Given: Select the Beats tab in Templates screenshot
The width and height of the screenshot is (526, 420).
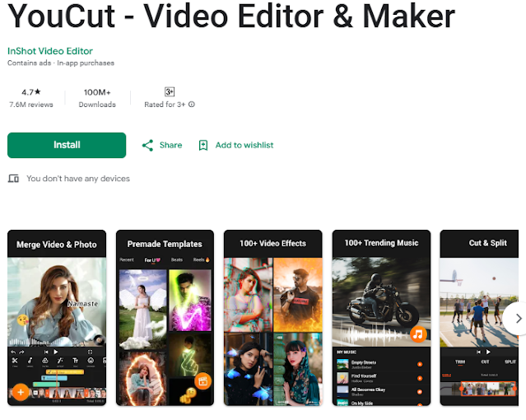Looking at the screenshot, I should (177, 259).
